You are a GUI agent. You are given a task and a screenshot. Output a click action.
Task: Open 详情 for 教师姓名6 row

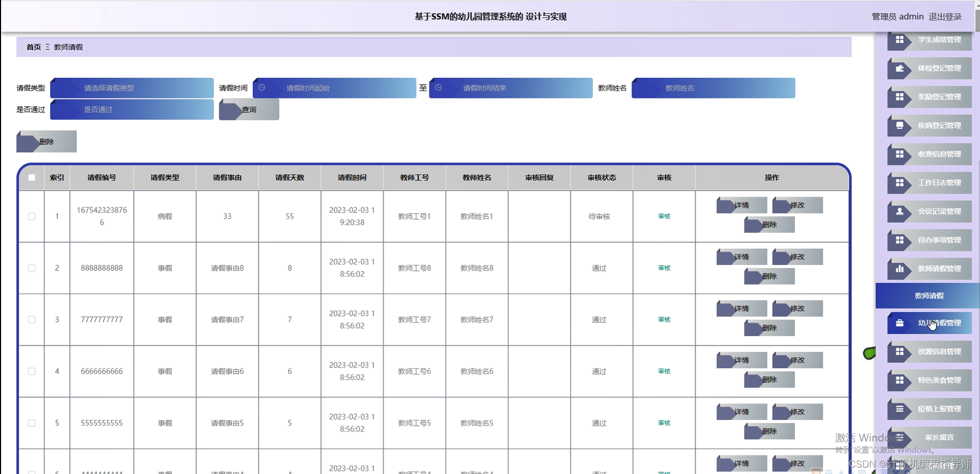pyautogui.click(x=741, y=360)
